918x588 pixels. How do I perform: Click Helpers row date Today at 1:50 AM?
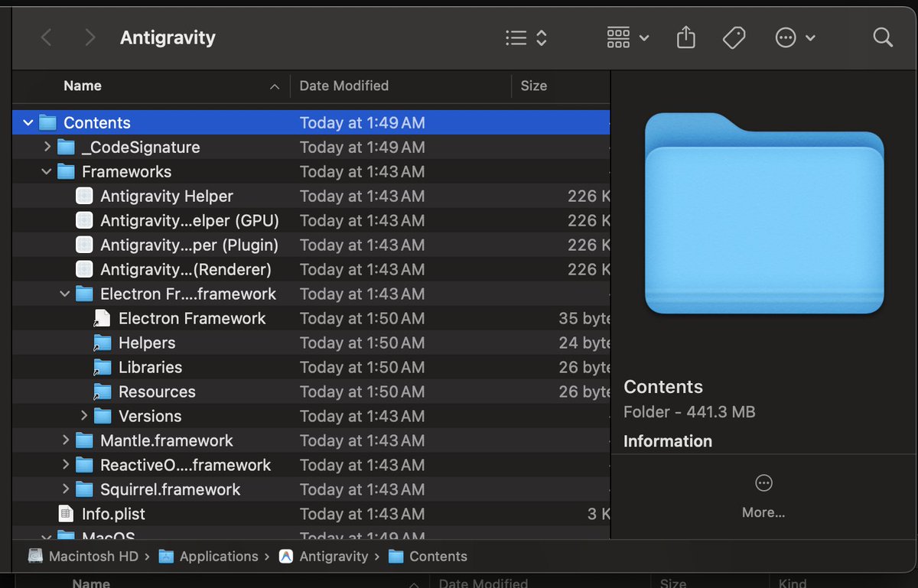362,343
